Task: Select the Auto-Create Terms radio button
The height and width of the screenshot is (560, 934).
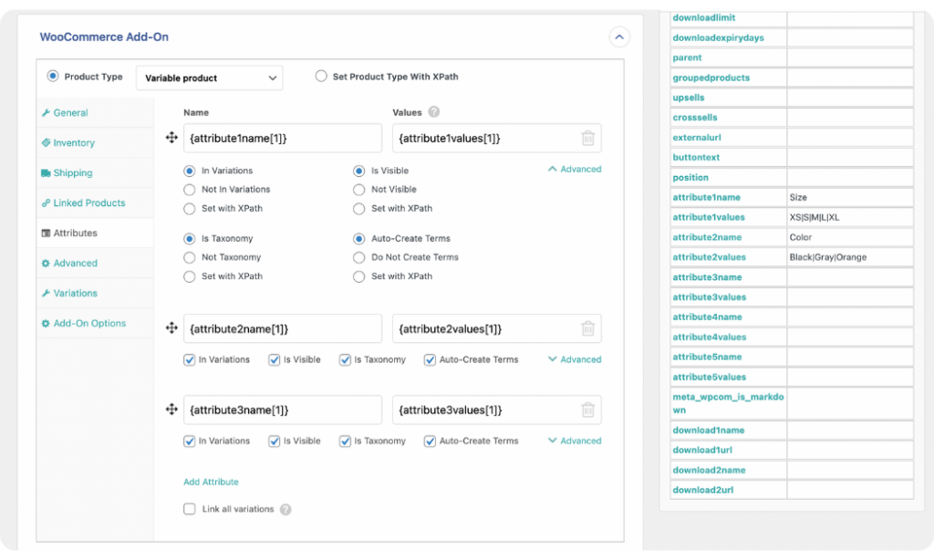Action: pyautogui.click(x=358, y=239)
